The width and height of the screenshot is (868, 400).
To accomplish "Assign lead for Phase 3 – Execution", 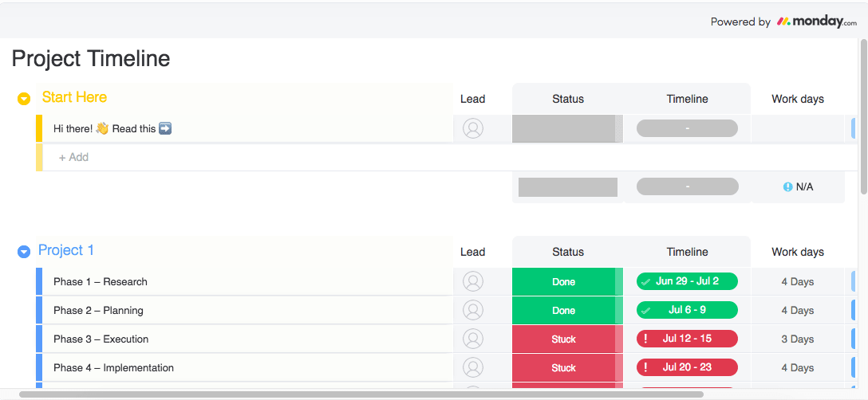I will click(473, 339).
